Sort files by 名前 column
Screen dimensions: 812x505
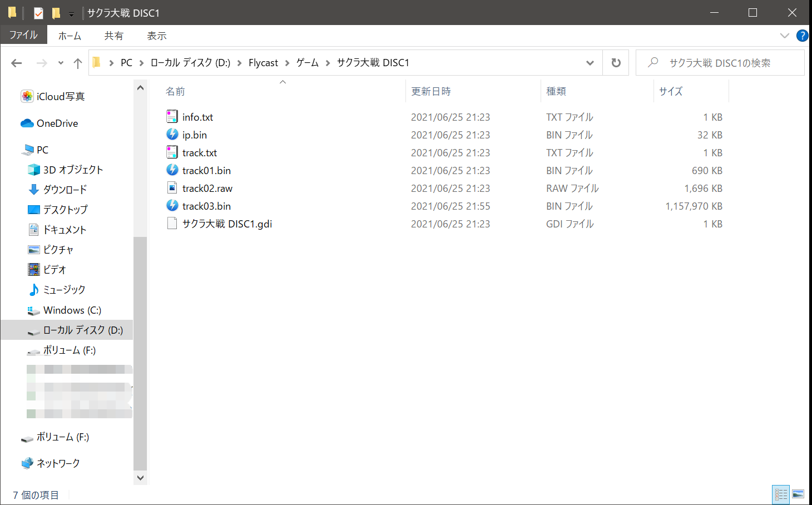point(175,91)
